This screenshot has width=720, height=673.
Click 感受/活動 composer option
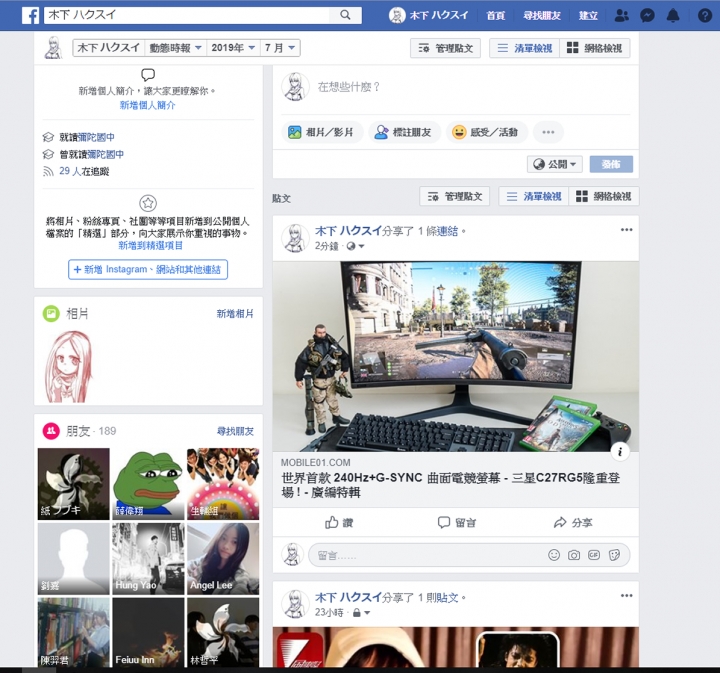tap(487, 132)
